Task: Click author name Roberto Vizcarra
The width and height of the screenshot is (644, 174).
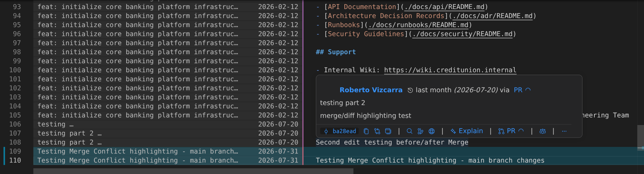Action: (371, 90)
